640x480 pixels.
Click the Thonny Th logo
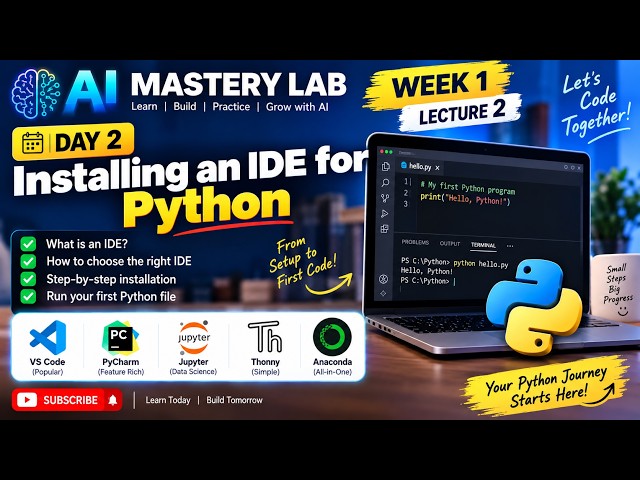[x=265, y=337]
